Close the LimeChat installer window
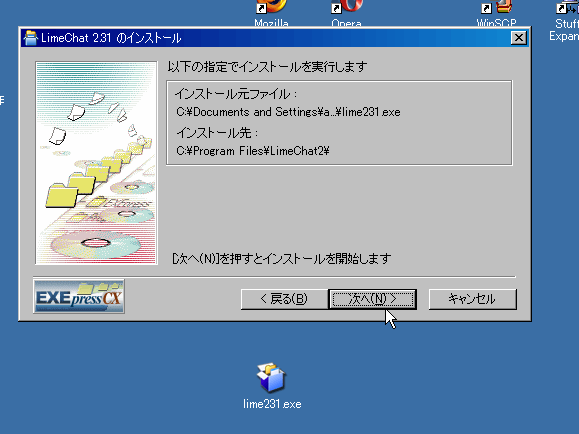 518,38
